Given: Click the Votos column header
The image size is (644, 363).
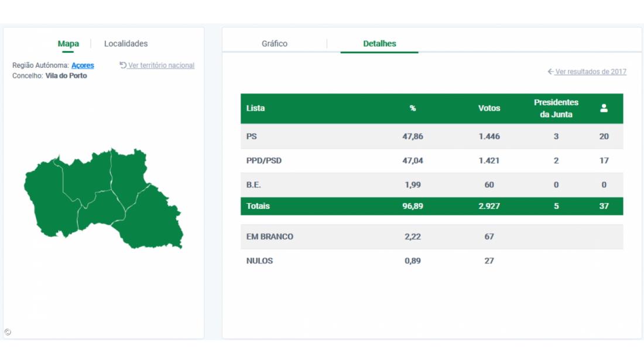Looking at the screenshot, I should pyautogui.click(x=489, y=108).
